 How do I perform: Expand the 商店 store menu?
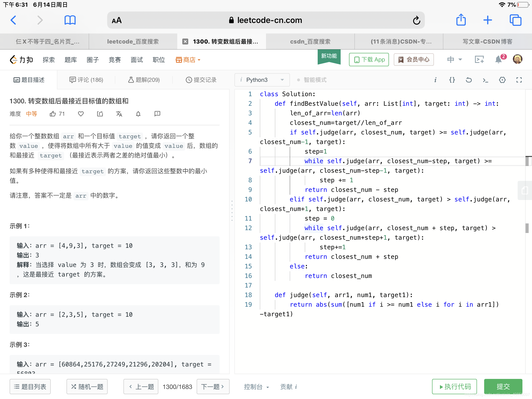point(188,60)
